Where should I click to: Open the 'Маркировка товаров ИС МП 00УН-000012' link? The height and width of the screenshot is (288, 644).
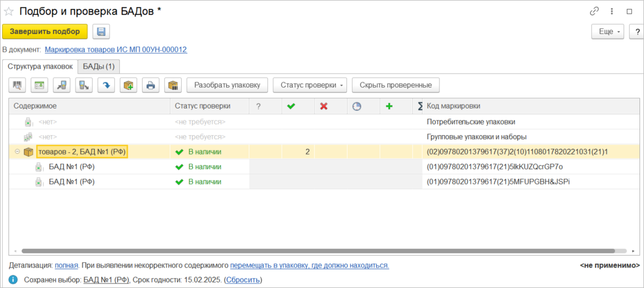(x=116, y=50)
